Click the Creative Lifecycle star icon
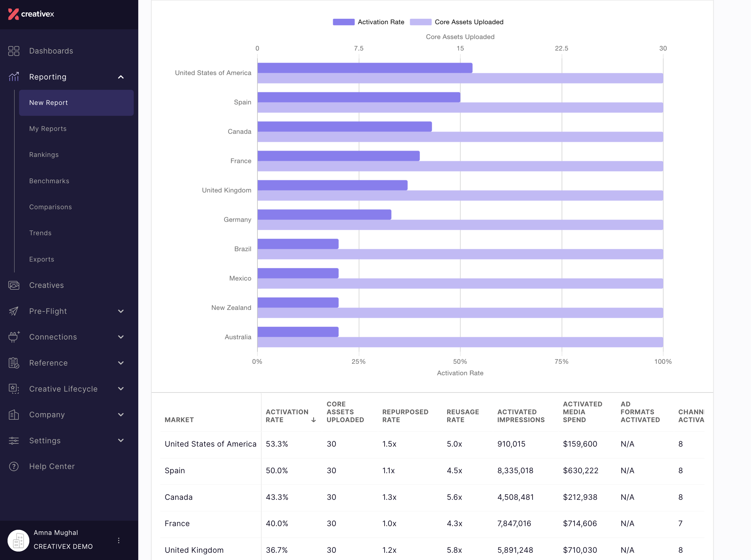Viewport: 751px width, 560px height. tap(14, 389)
